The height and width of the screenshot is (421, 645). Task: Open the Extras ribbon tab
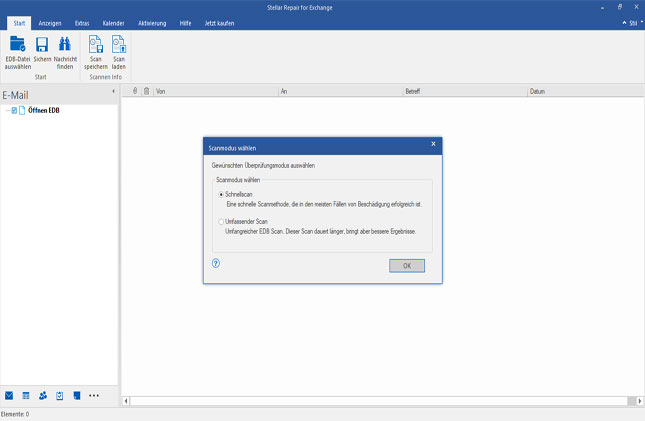point(82,22)
